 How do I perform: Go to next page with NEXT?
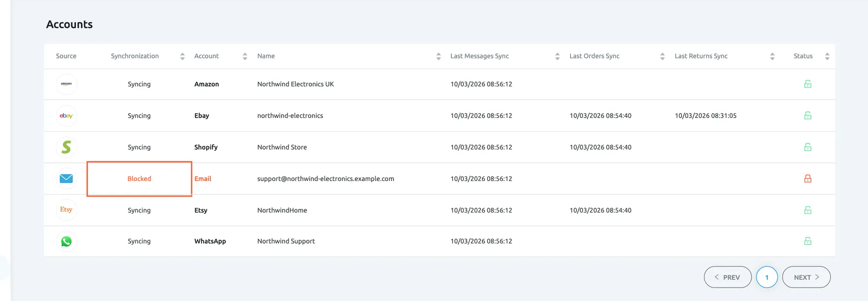(806, 277)
